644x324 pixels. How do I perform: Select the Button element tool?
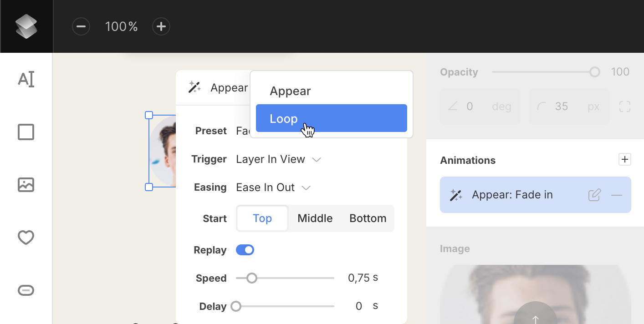click(26, 290)
